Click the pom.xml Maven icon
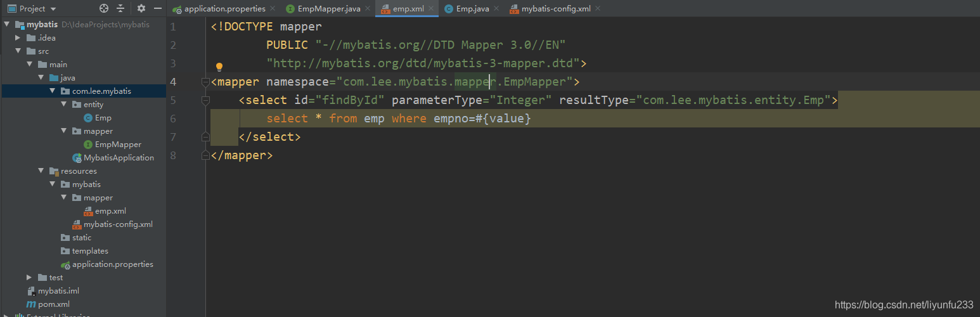The width and height of the screenshot is (980, 317). point(31,304)
